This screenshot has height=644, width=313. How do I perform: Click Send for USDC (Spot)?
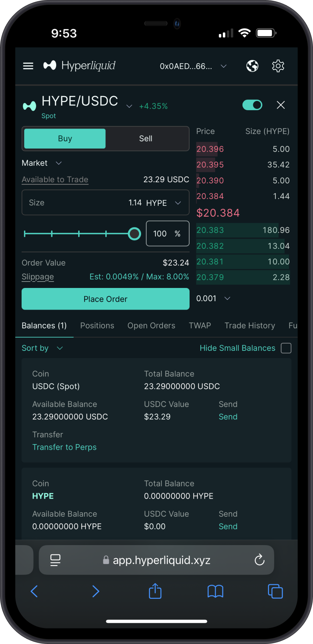tap(228, 417)
